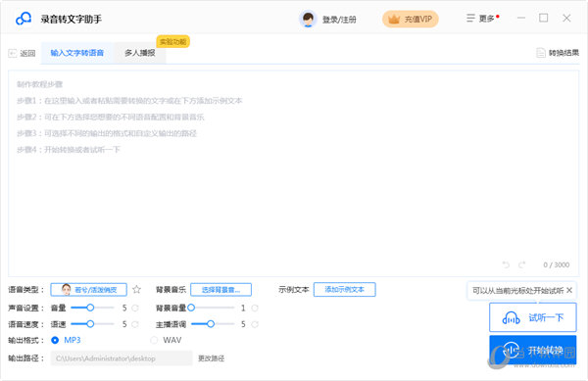This screenshot has height=381, width=588.
Task: Reset 主播语调 using its circle icon
Action: [x=255, y=324]
